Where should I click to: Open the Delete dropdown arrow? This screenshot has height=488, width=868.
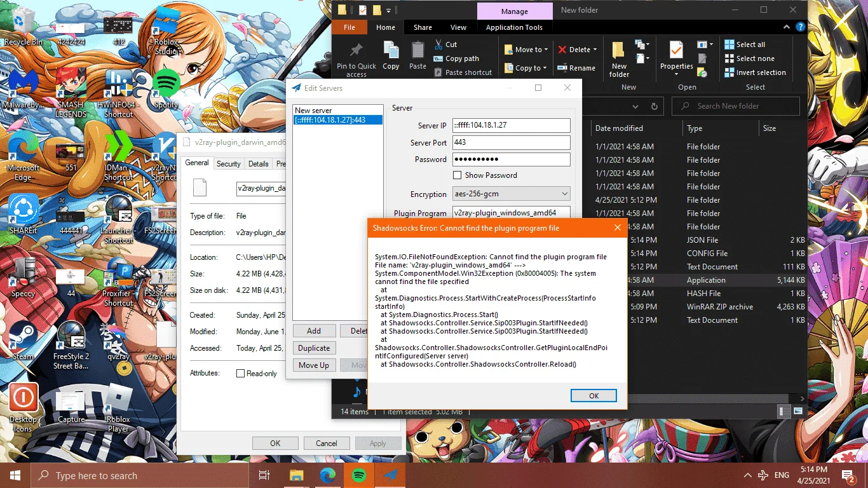[x=595, y=50]
